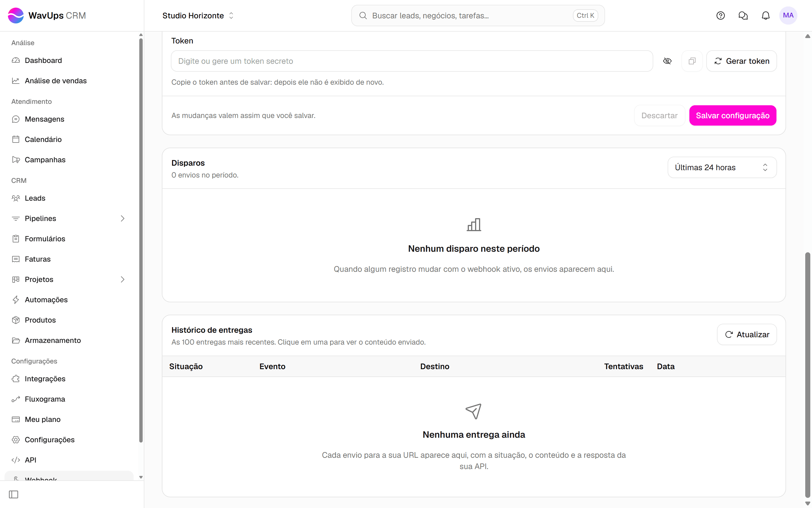Expand Pipelines submenu chevron
This screenshot has width=812, height=508.
[122, 218]
